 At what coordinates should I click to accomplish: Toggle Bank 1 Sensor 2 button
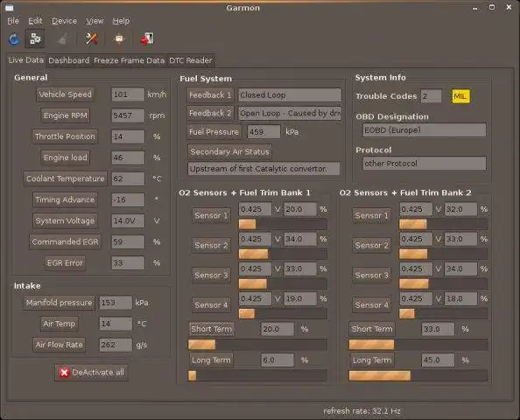coord(211,245)
